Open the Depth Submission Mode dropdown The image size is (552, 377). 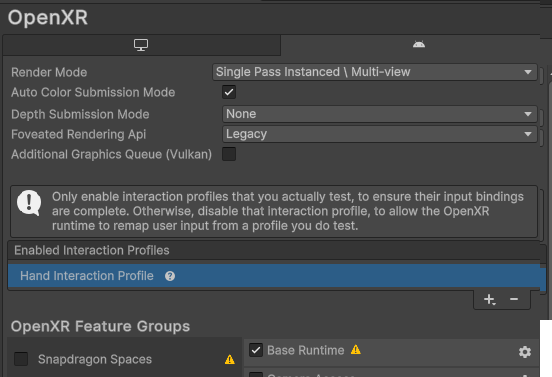(380, 114)
